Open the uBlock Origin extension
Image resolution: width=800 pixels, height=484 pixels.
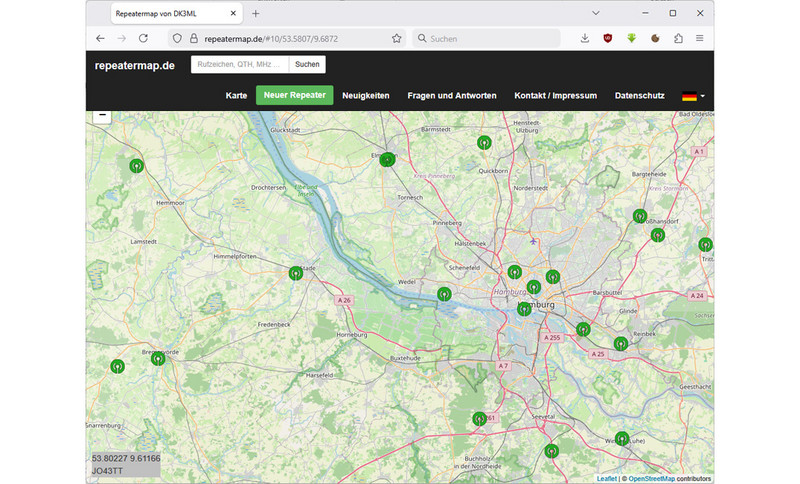pyautogui.click(x=608, y=38)
